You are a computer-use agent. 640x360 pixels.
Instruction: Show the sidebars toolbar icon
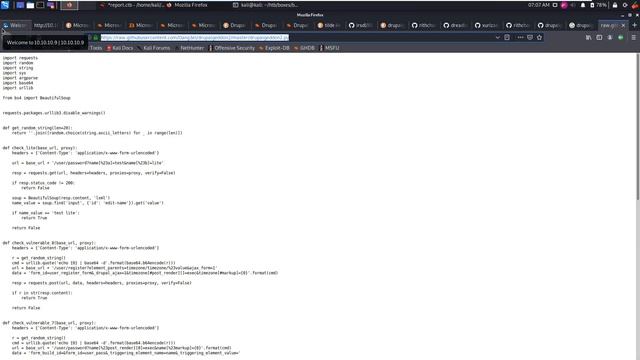coord(599,38)
